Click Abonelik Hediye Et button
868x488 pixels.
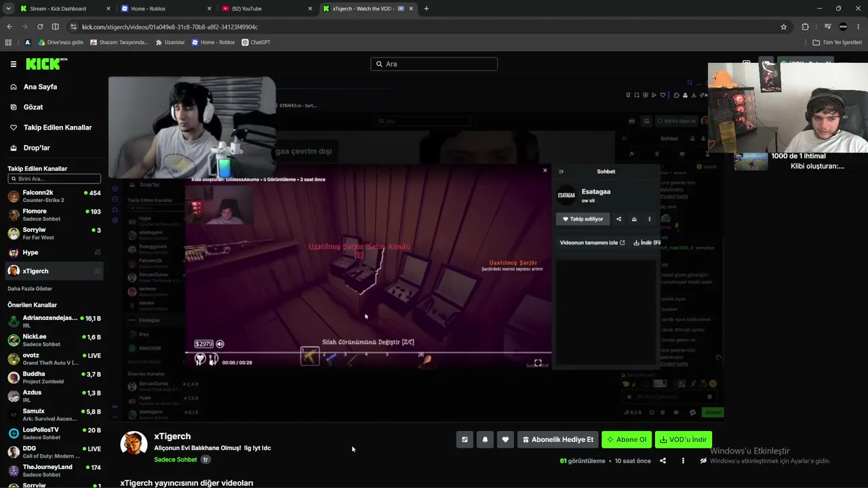click(x=558, y=440)
